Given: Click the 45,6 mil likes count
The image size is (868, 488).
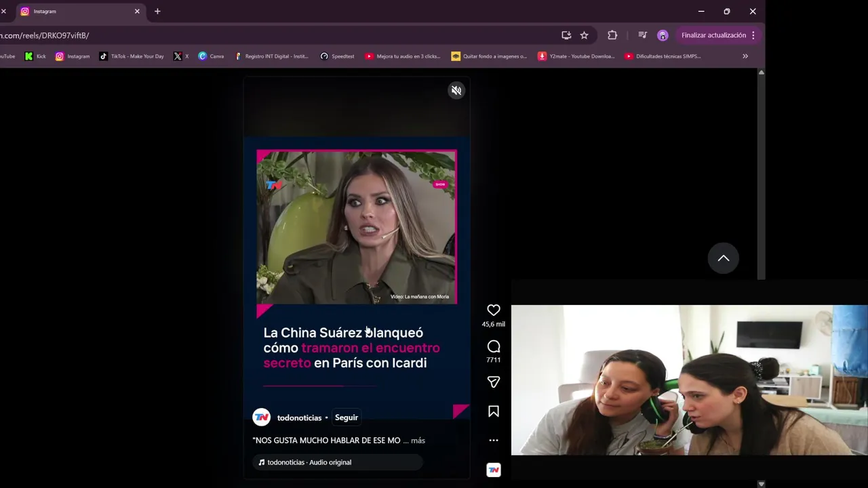Looking at the screenshot, I should [x=494, y=324].
